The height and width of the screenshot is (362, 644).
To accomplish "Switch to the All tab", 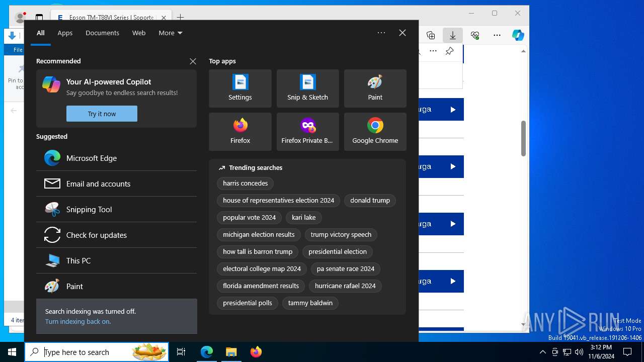I will tap(41, 33).
